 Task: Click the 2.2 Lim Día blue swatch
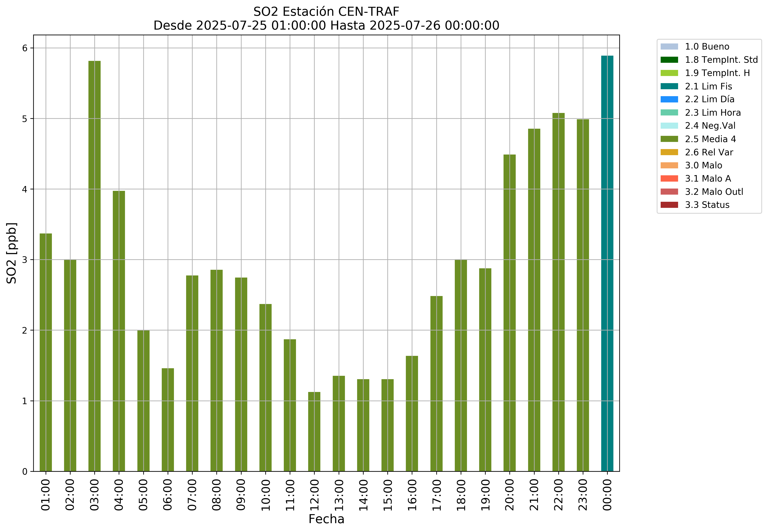669,99
